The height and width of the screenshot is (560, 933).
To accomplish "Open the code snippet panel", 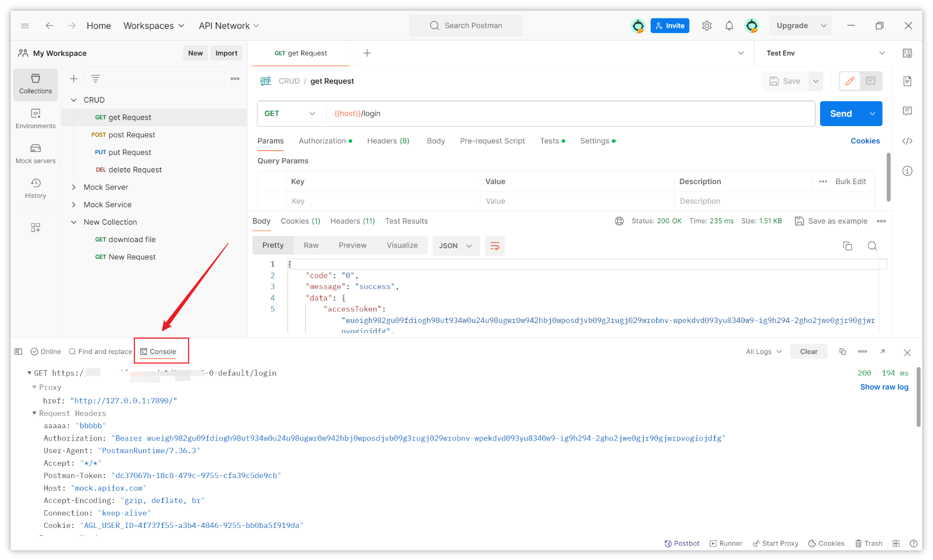I will [908, 141].
